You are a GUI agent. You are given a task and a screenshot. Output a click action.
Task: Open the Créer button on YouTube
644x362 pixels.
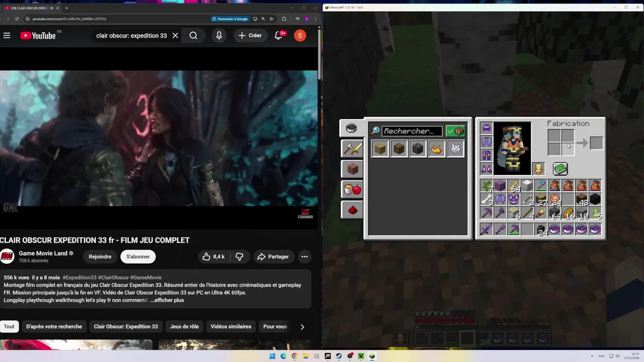tap(250, 35)
